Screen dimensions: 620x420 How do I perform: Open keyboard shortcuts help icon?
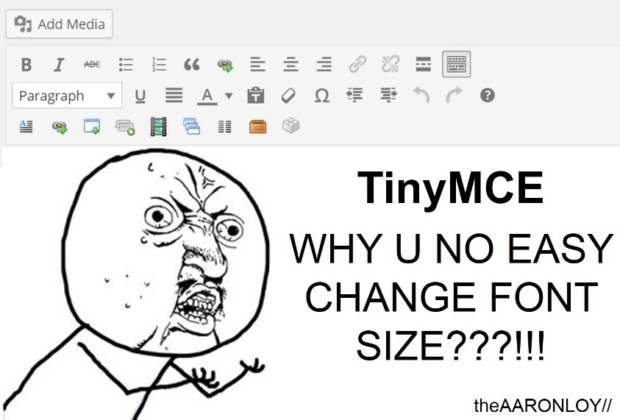[487, 96]
